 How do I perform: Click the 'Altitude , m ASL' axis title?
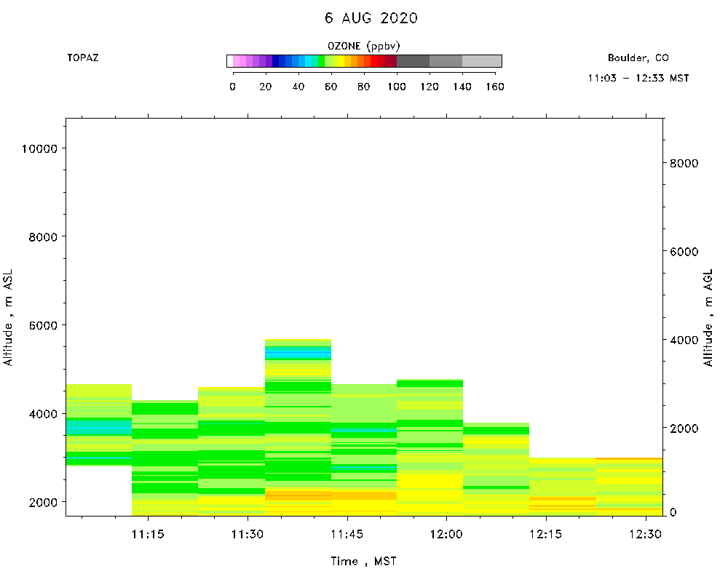click(x=8, y=317)
